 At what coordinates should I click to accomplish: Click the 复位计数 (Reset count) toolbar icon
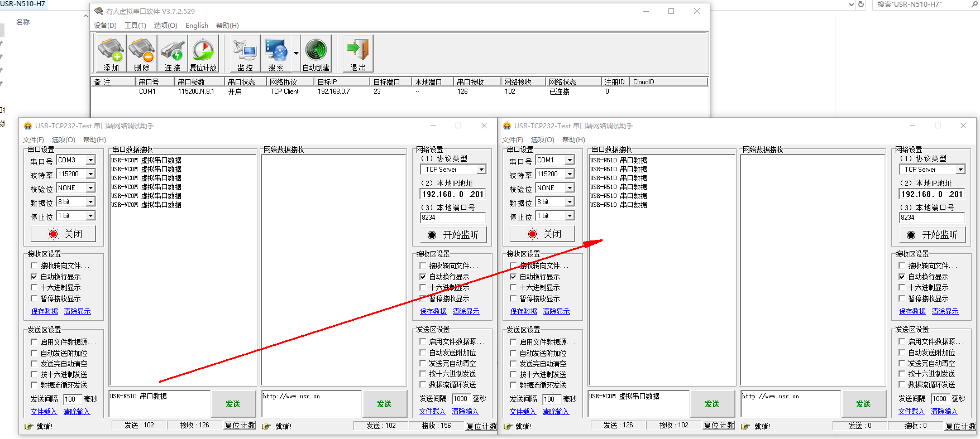203,54
